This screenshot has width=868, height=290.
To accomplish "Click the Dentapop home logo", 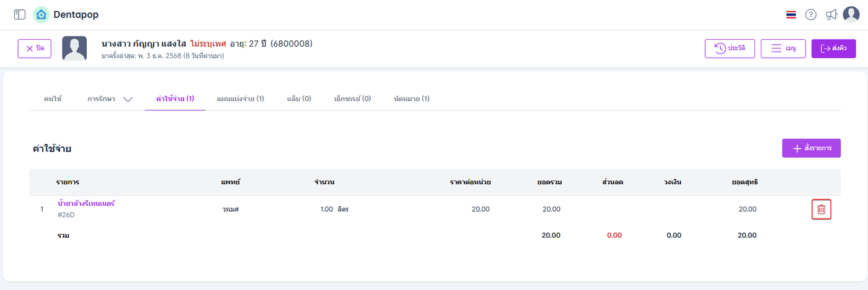I will coord(42,14).
